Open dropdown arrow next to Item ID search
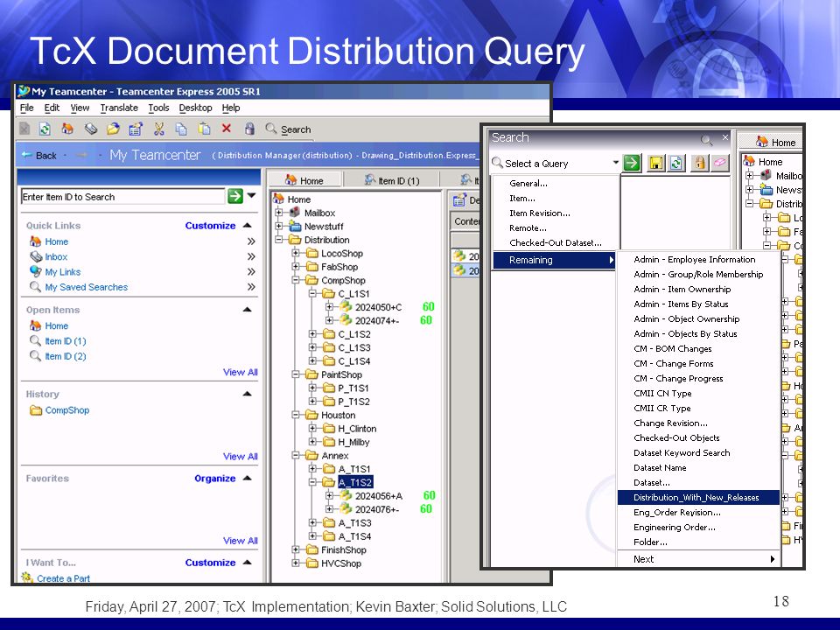The height and width of the screenshot is (630, 840). tap(251, 195)
